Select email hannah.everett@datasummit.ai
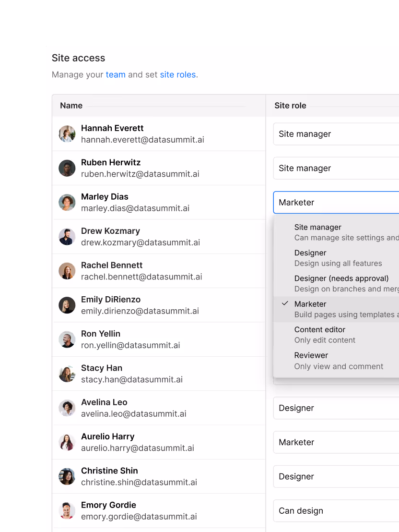The width and height of the screenshot is (399, 532). (142, 140)
